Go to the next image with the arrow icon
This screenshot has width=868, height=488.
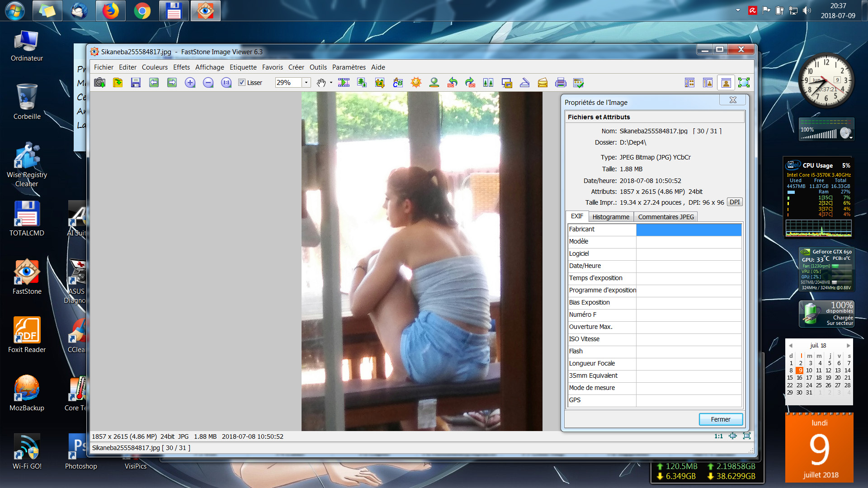[172, 83]
